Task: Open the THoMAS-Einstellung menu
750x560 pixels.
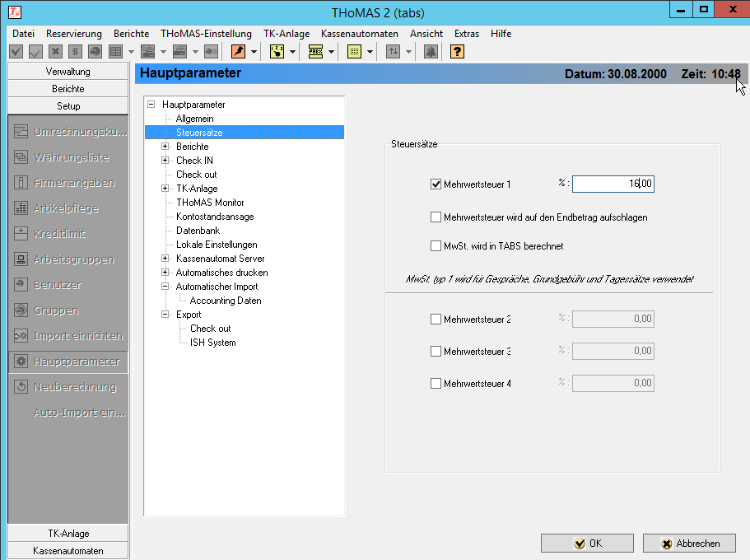Action: pyautogui.click(x=206, y=34)
